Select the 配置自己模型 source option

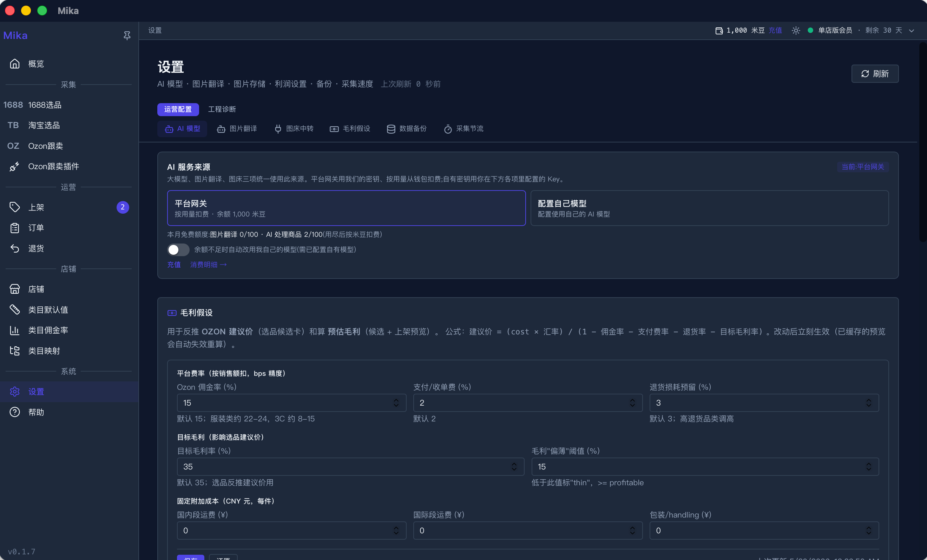pyautogui.click(x=710, y=208)
